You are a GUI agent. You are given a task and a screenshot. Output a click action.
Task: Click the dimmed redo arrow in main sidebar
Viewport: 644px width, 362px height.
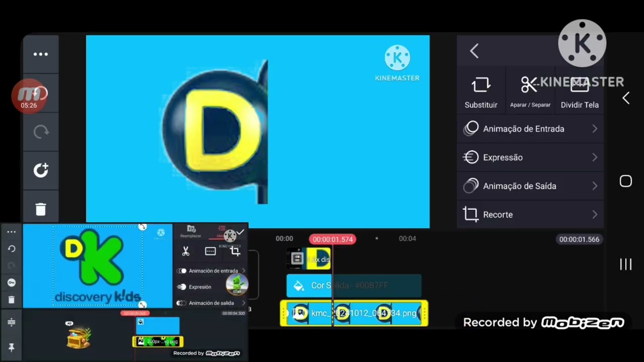41,132
